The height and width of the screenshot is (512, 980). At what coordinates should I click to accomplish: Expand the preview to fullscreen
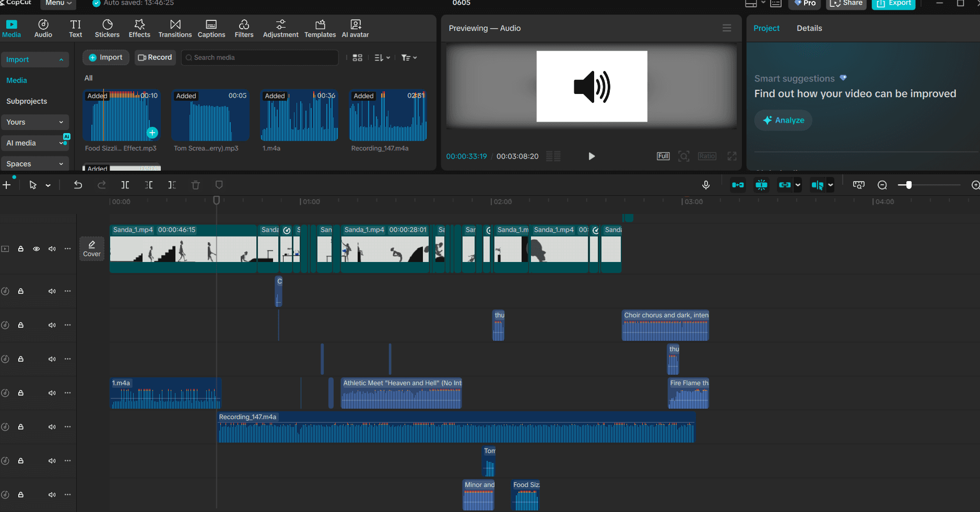click(732, 156)
